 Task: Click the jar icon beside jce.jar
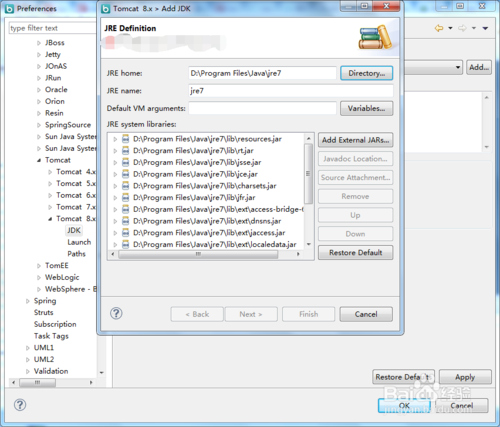pyautogui.click(x=125, y=174)
